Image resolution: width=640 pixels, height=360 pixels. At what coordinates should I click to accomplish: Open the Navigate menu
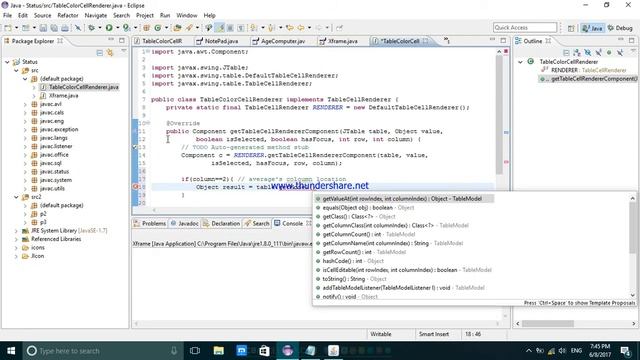96,16
